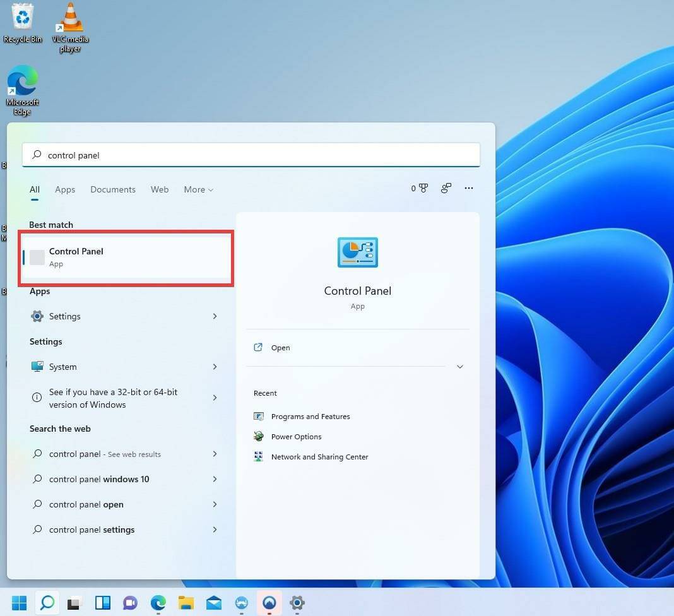Expand the More search filter dropdown

click(198, 189)
